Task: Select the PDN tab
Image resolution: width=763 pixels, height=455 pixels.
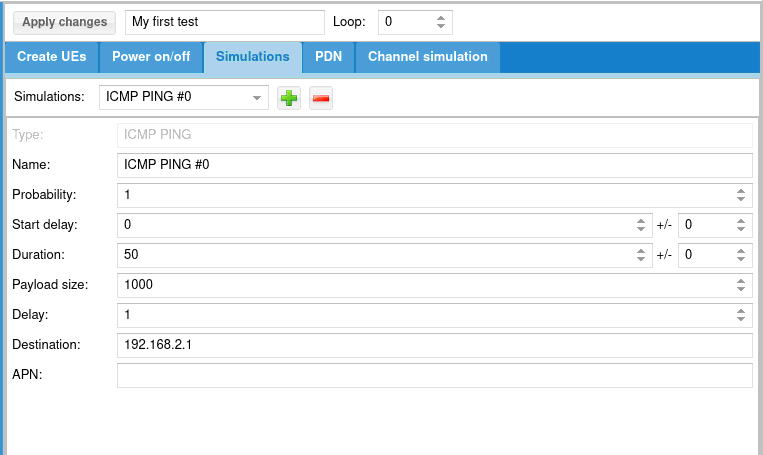Action: click(328, 57)
